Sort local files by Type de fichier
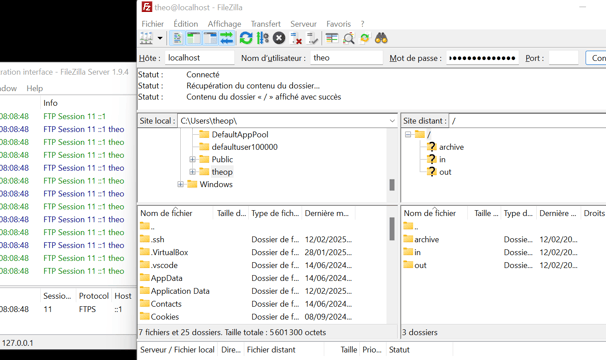Screen dimensions: 606x360 (275, 213)
